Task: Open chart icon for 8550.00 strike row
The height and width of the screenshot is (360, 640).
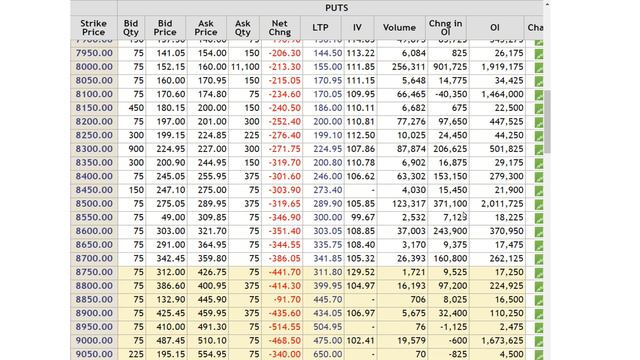Action: [539, 218]
